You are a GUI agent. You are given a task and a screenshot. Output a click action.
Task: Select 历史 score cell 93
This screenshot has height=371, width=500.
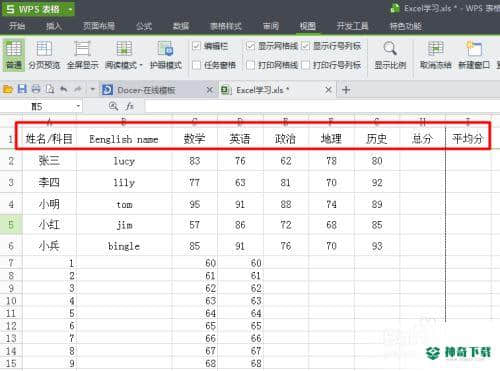(377, 246)
